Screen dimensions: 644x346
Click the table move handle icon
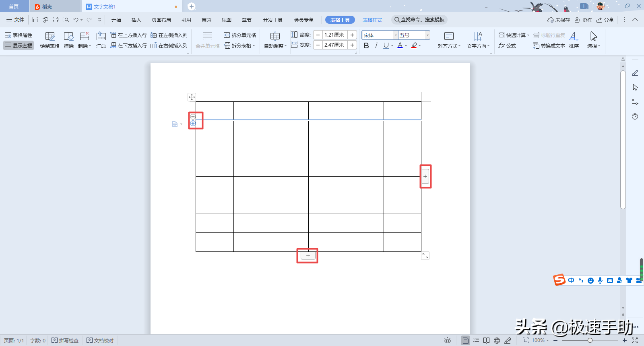pos(192,97)
